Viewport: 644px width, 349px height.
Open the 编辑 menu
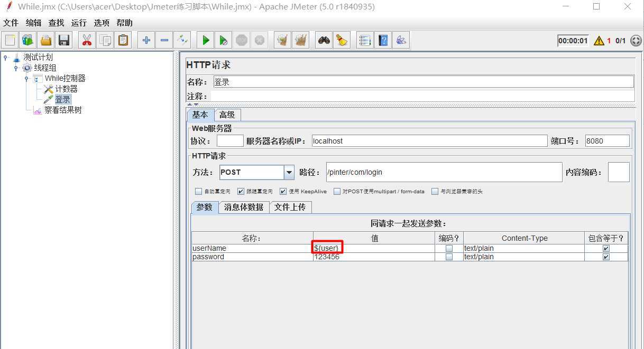(x=33, y=23)
